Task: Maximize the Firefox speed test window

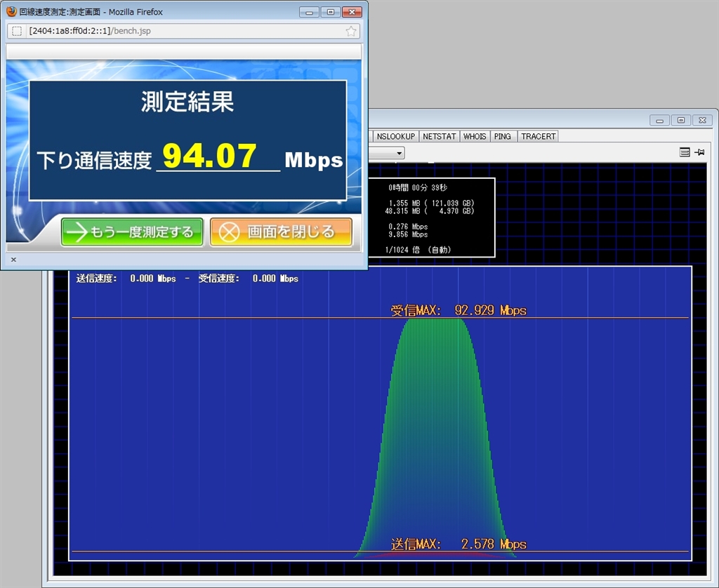Action: pyautogui.click(x=330, y=12)
